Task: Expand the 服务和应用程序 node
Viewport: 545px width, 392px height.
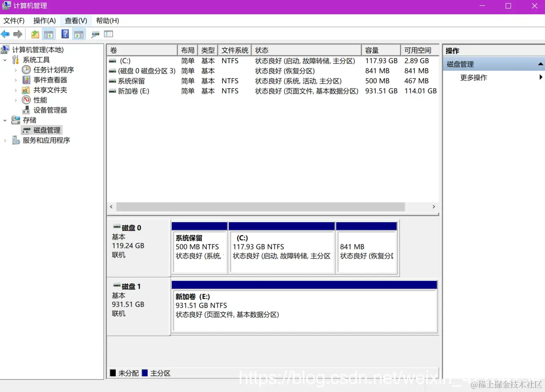Action: tap(5, 140)
